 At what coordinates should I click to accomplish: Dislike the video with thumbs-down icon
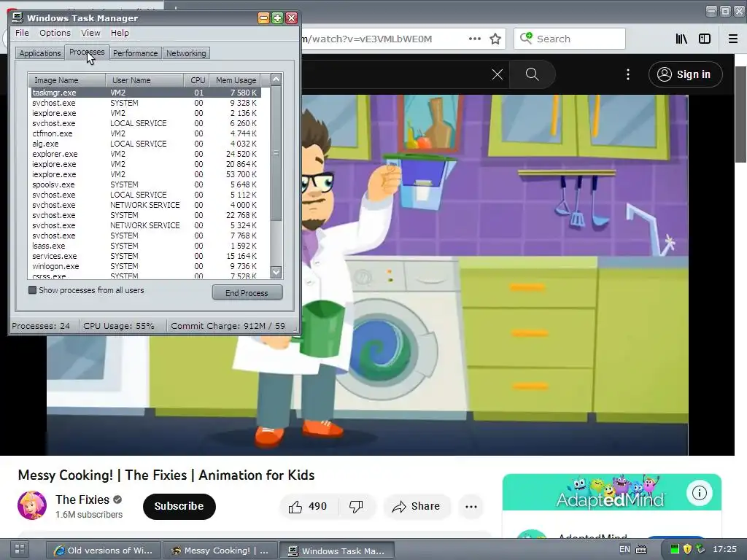click(356, 507)
